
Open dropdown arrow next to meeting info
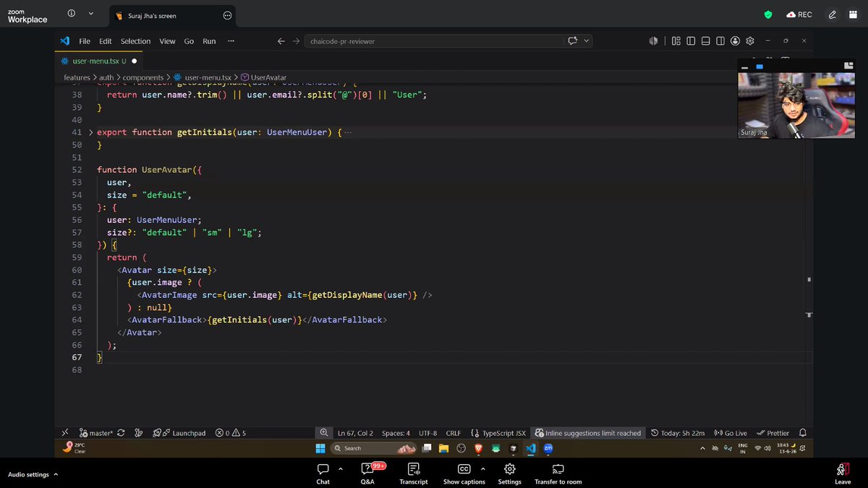click(x=90, y=14)
